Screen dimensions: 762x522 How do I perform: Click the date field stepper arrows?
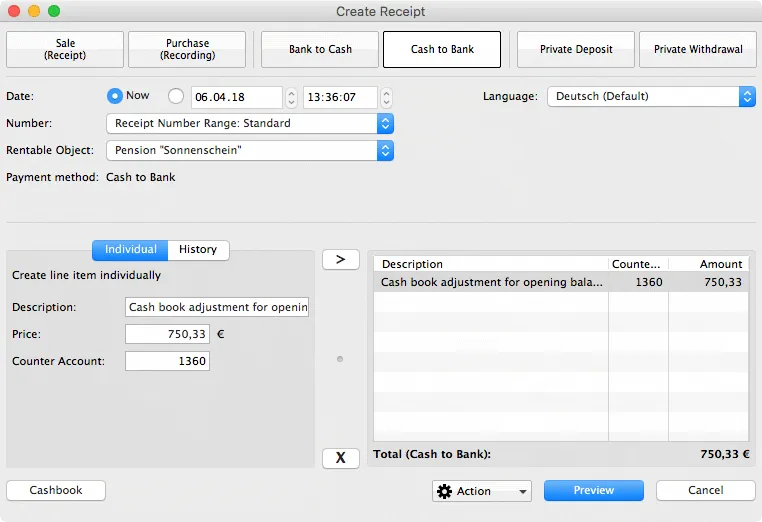[291, 97]
